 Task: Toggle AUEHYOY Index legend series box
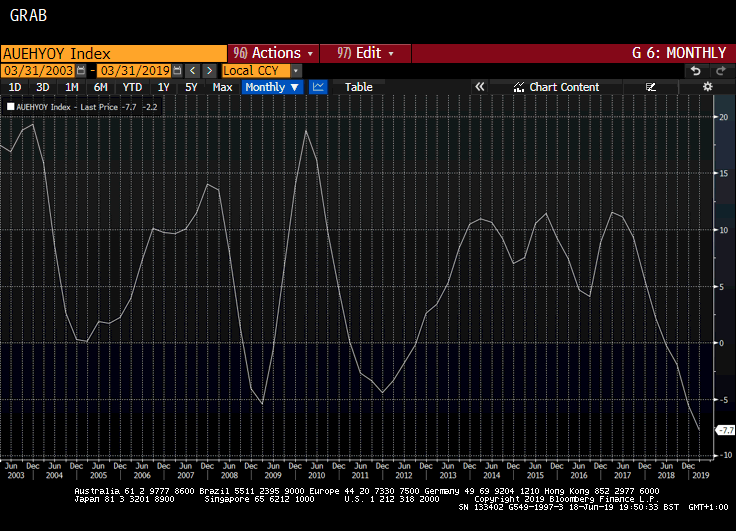click(x=11, y=105)
